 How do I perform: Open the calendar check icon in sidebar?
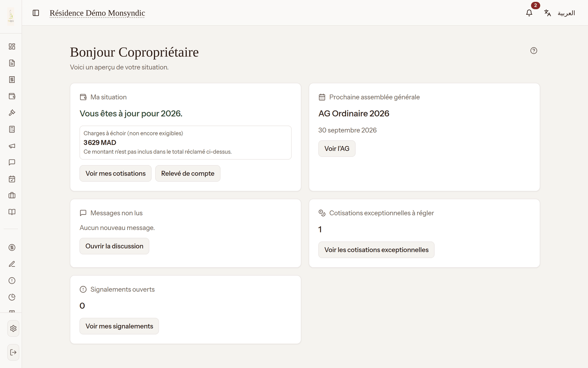pos(12,179)
